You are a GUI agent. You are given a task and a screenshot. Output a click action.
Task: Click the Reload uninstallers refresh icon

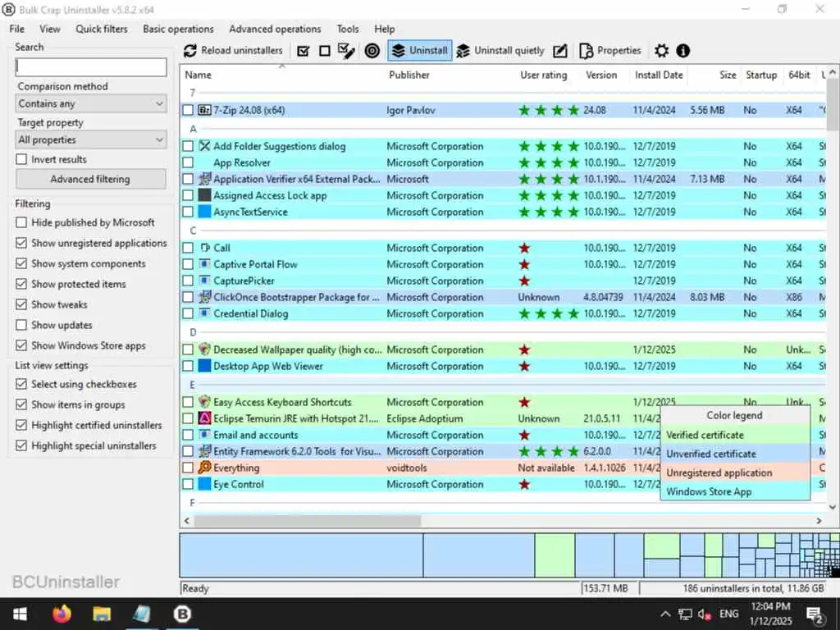189,51
